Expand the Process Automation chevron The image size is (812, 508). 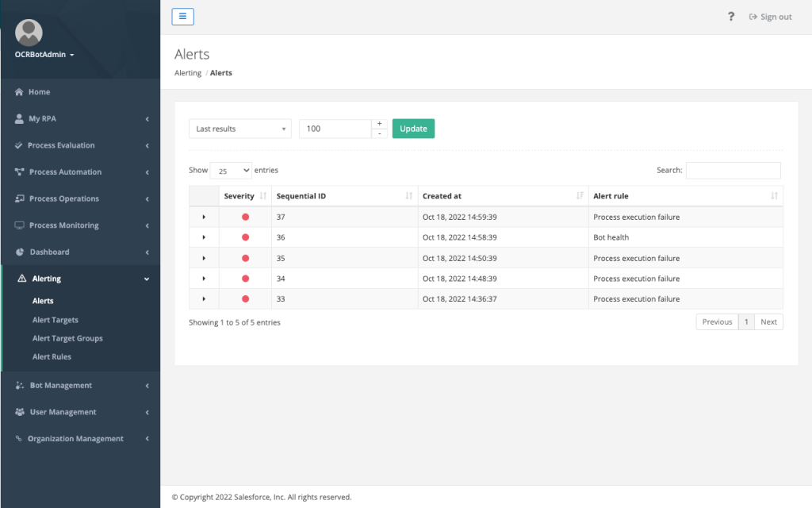(x=147, y=172)
